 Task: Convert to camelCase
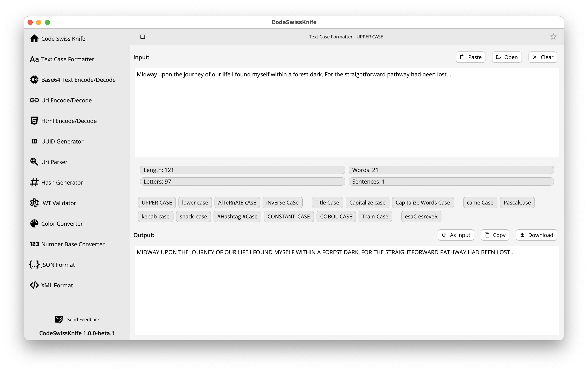click(x=480, y=202)
